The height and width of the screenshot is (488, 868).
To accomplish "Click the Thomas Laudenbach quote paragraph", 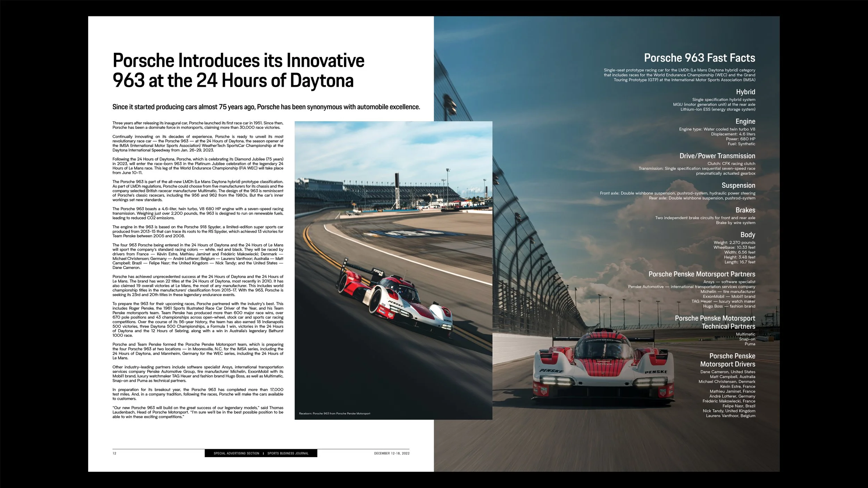I will (x=198, y=412).
